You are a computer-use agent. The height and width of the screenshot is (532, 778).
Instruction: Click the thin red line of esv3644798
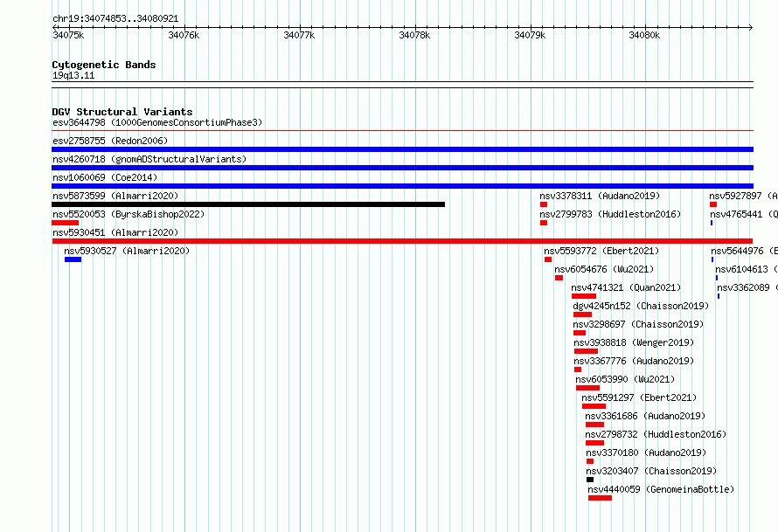402,131
